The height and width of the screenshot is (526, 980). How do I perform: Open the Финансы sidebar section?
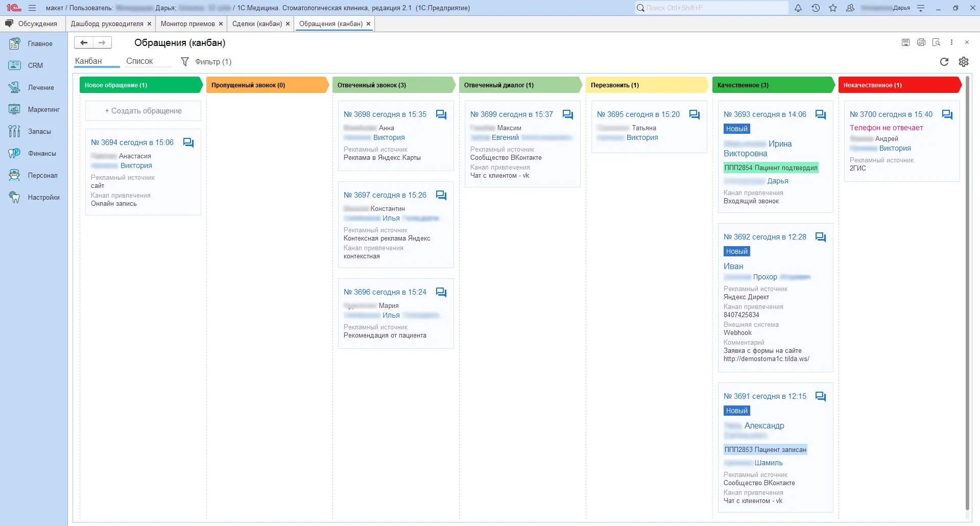click(x=42, y=153)
